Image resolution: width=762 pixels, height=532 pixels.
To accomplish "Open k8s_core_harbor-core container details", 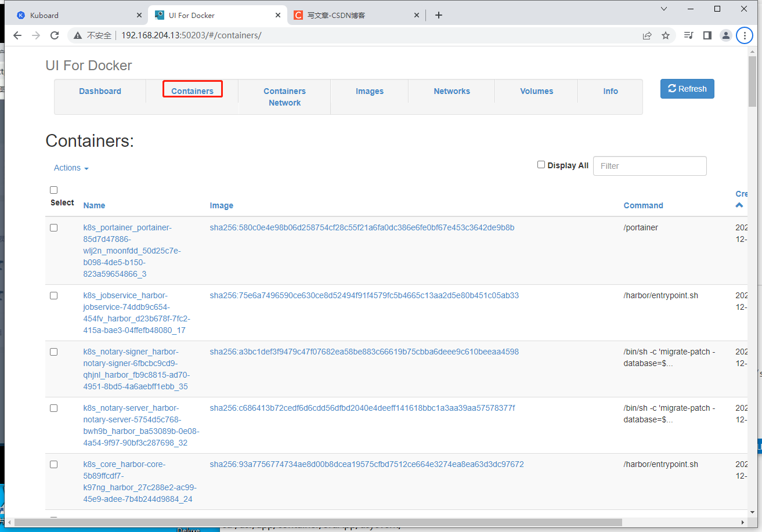I will point(140,482).
